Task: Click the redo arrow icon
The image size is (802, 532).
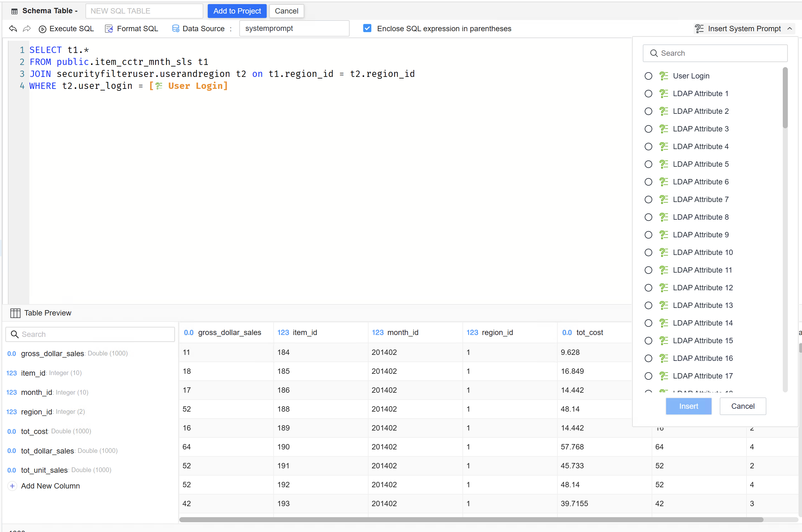Action: (x=27, y=29)
